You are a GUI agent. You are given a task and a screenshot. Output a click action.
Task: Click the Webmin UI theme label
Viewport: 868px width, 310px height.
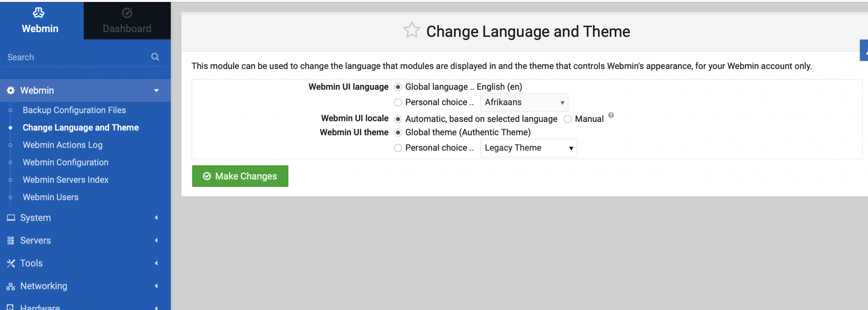pos(354,132)
